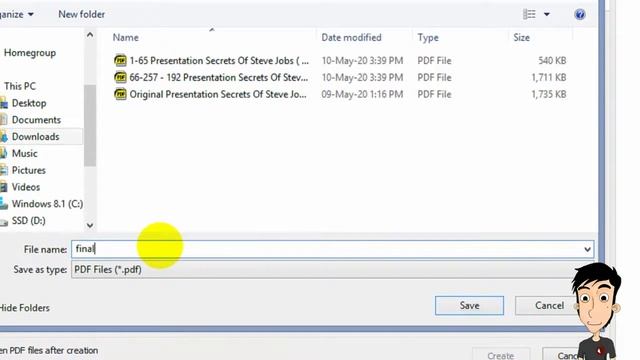The height and width of the screenshot is (360, 640).
Task: Change view with the list view icon
Action: (529, 14)
